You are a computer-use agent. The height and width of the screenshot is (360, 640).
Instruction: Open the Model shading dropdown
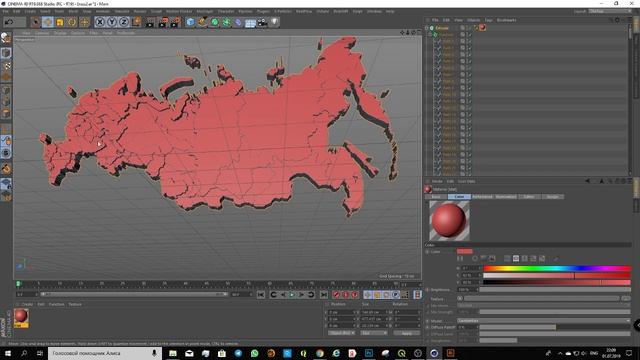tap(544, 321)
